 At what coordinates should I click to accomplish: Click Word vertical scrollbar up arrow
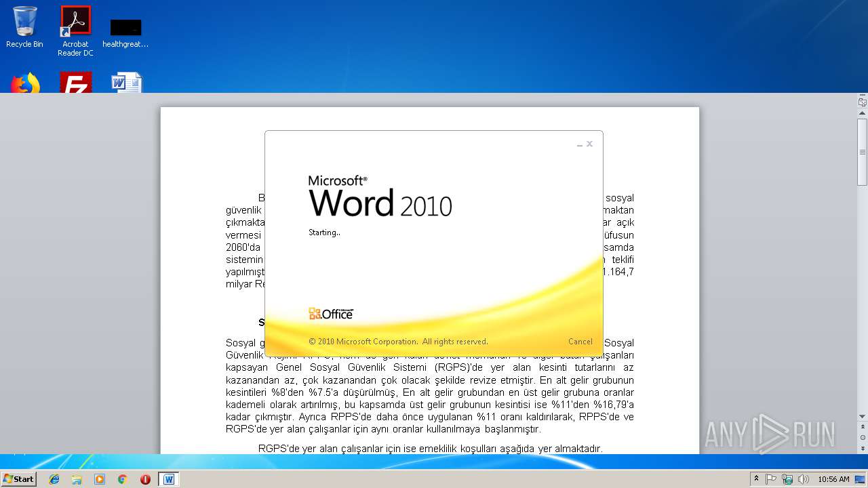[862, 113]
